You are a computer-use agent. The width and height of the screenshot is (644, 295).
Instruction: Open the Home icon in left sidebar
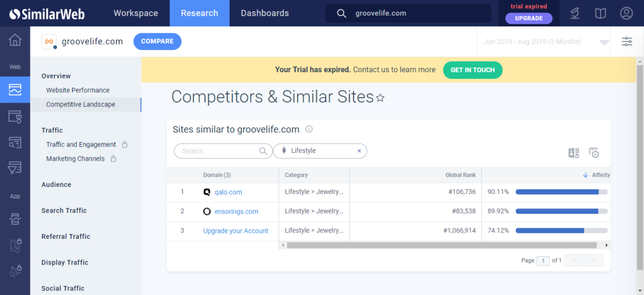click(15, 40)
